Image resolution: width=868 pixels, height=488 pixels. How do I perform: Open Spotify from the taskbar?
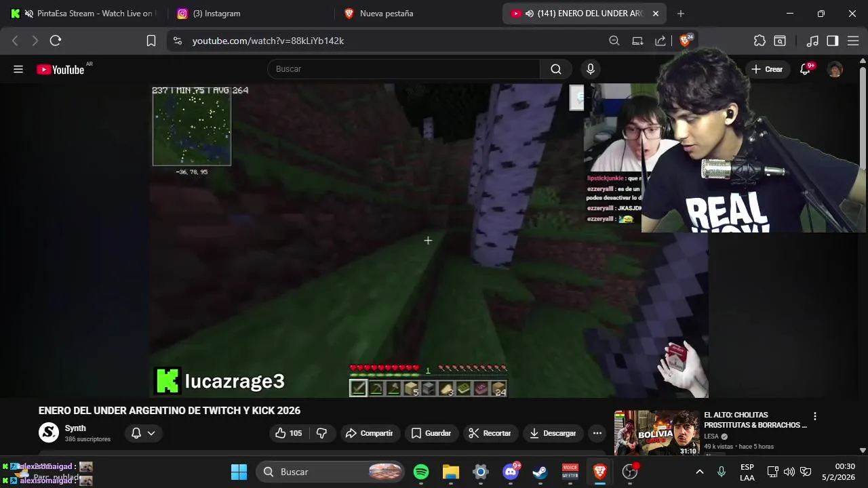(420, 472)
